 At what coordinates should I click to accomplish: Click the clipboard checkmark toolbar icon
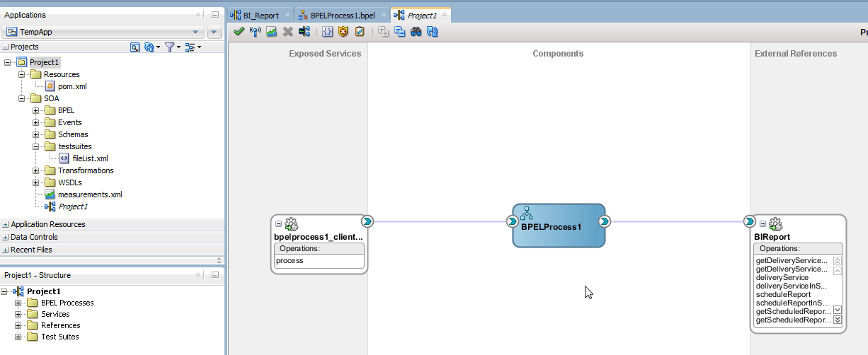click(360, 31)
